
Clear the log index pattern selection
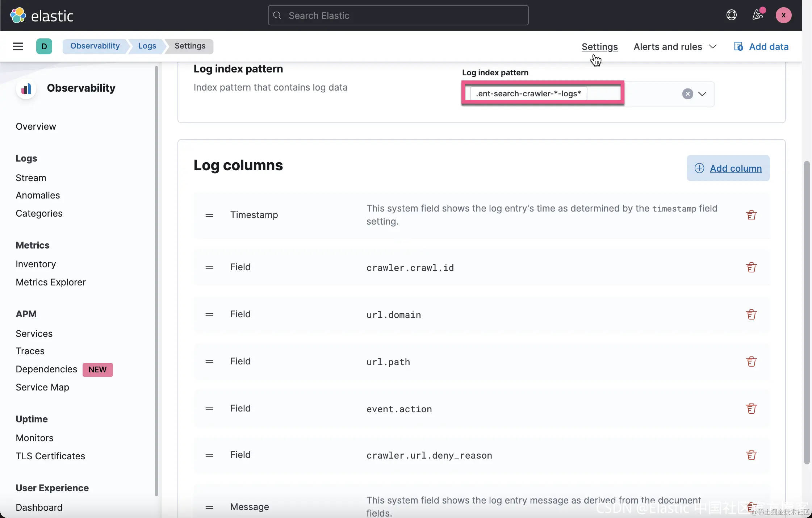point(687,94)
